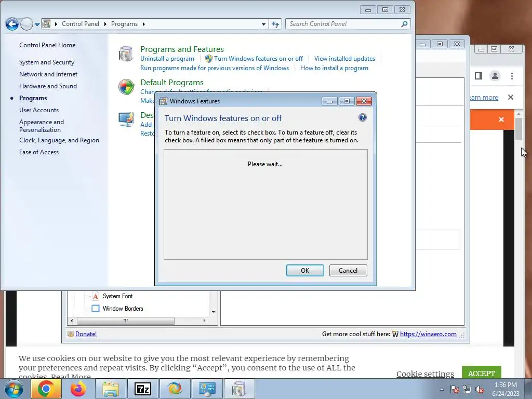532x399 pixels.
Task: Click the Chrome side panel icon
Action: [478, 76]
